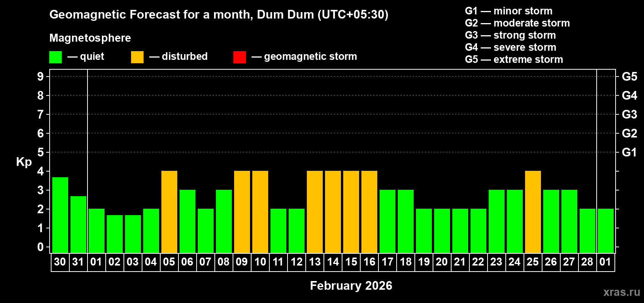
Task: Click the orange bar for day 16
Action: click(369, 212)
